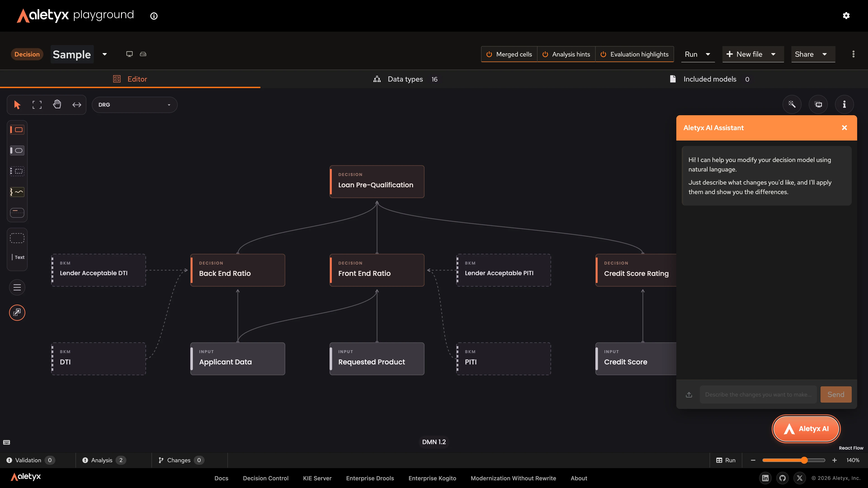
Task: Click the info icon beside playground logo
Action: pyautogui.click(x=154, y=16)
